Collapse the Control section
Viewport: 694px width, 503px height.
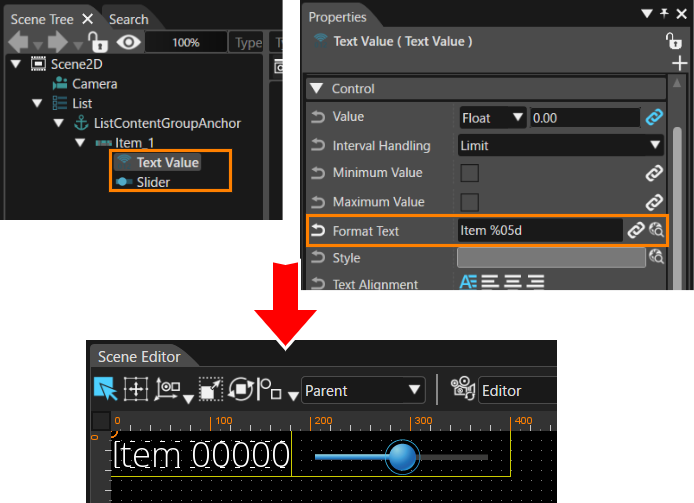(316, 89)
